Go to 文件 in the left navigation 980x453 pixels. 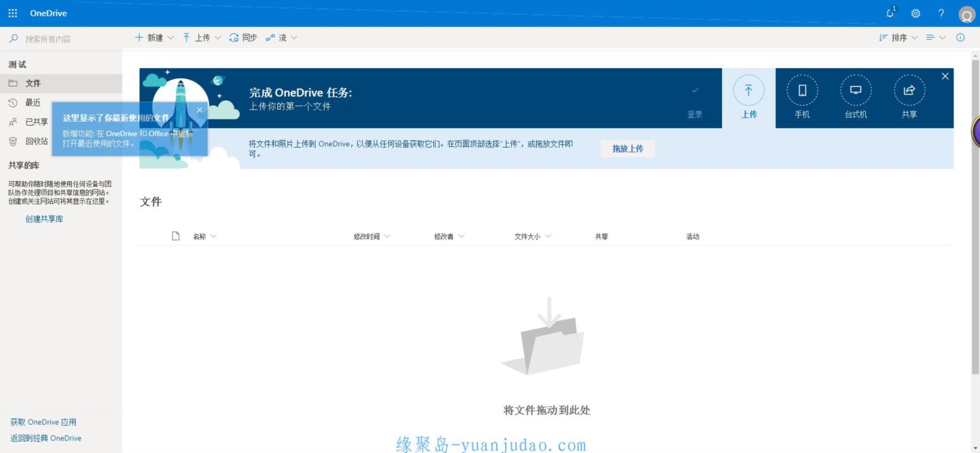pyautogui.click(x=61, y=83)
